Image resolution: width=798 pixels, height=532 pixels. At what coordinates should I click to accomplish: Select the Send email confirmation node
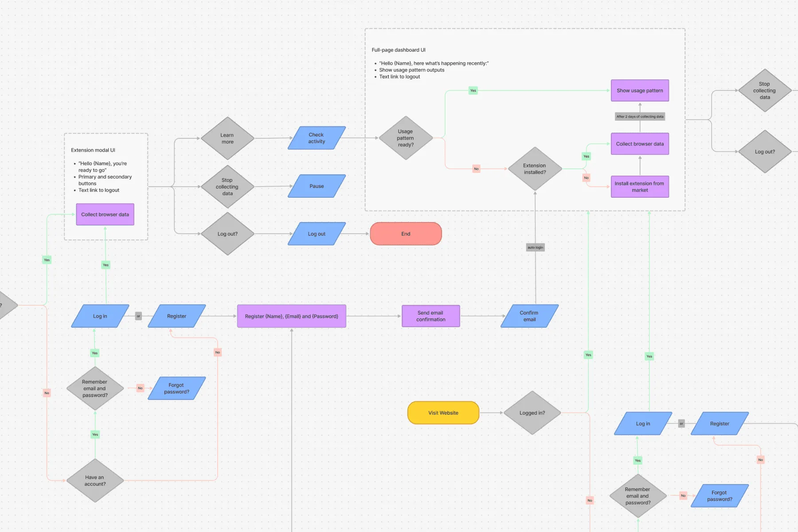pos(430,316)
